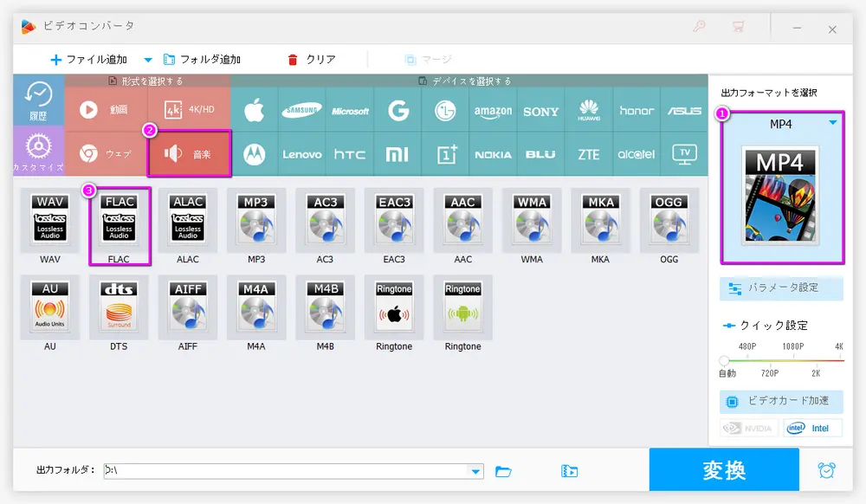Viewport: 866px width, 504px height.
Task: Toggle NVIDIA hardware acceleration
Action: tap(749, 428)
